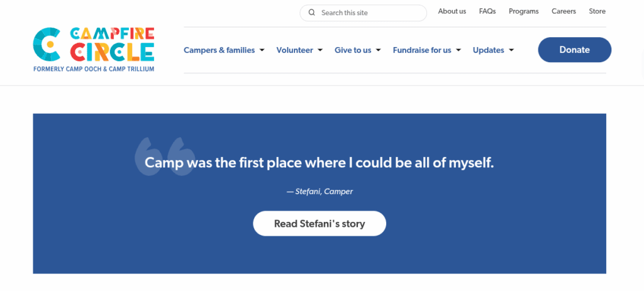The height and width of the screenshot is (291, 644).
Task: Visit the Programs link
Action: (x=524, y=11)
